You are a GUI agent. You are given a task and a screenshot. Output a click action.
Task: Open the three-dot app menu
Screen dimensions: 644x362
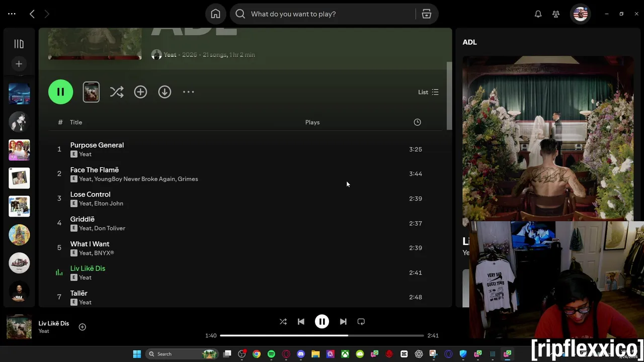point(12,14)
